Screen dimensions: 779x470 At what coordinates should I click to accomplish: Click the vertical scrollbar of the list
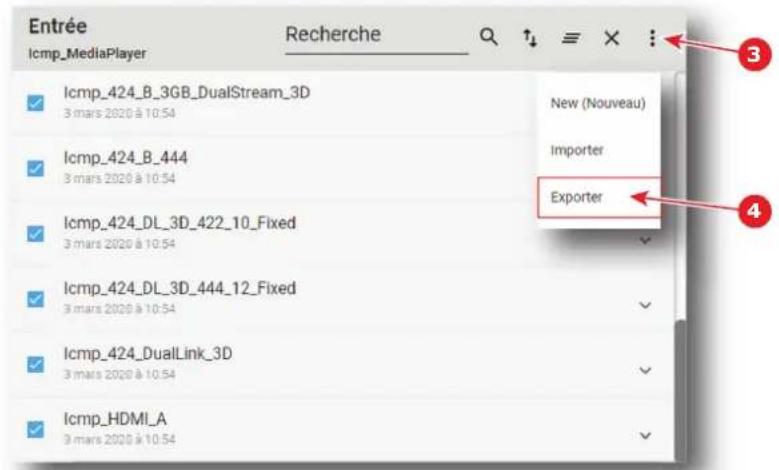pos(680,389)
